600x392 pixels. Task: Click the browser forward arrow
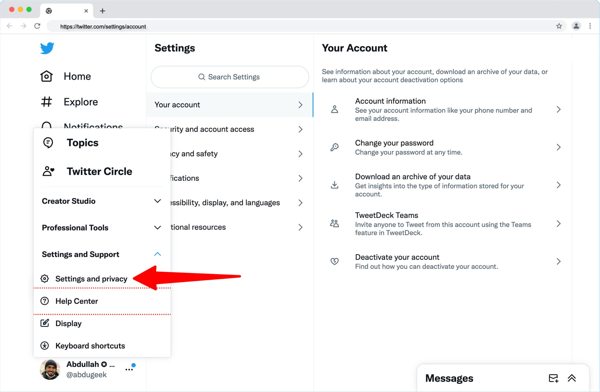coord(23,26)
